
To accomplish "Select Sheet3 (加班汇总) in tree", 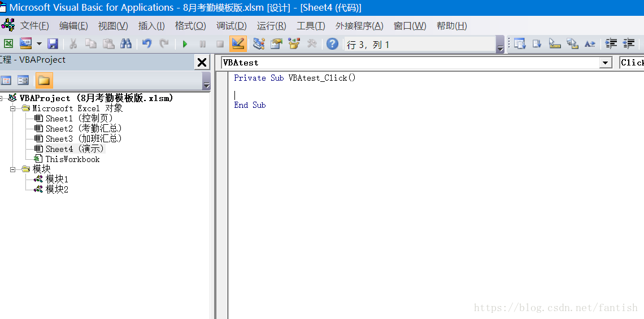I will (x=84, y=139).
